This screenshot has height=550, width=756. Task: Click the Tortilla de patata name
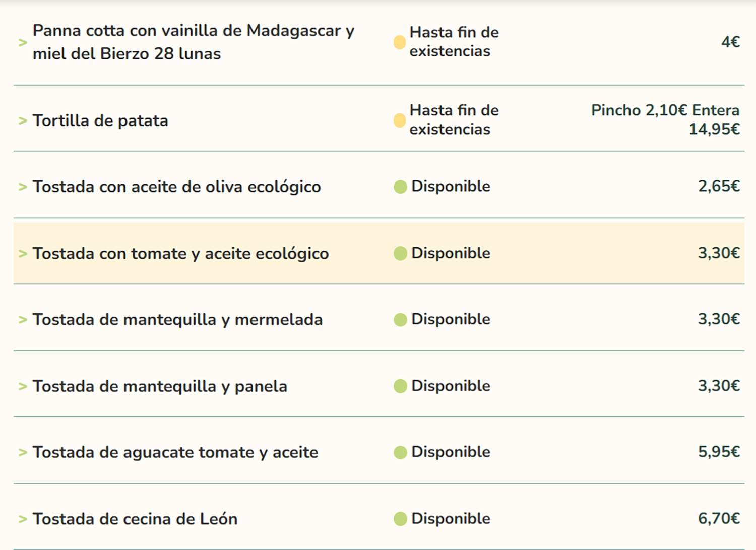(100, 121)
